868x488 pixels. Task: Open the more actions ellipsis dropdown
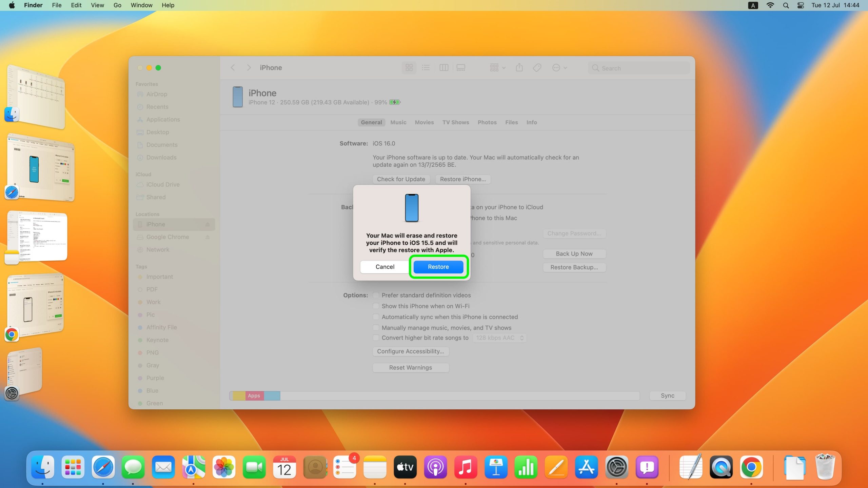(x=559, y=68)
